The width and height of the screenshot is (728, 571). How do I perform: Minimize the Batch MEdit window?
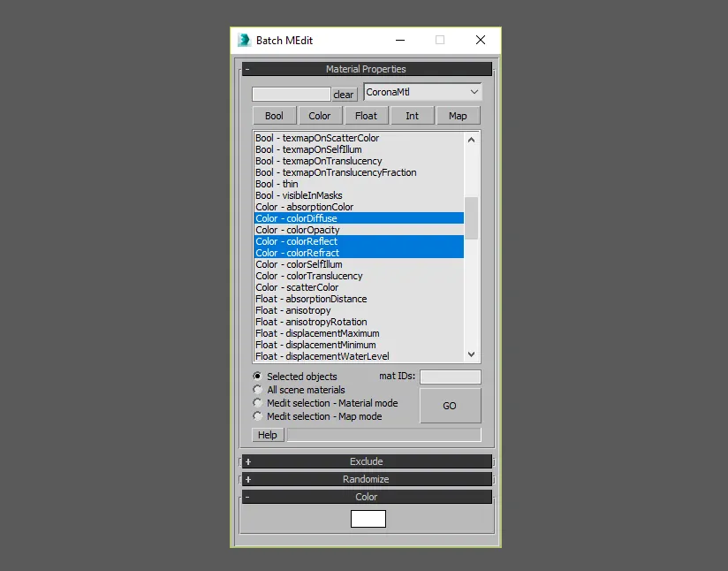point(399,40)
